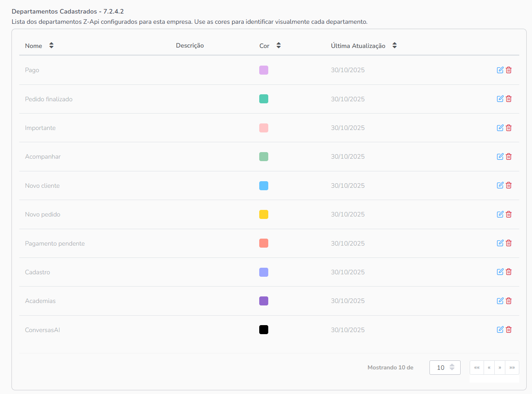Click the black ConversasAI color swatch
Image resolution: width=532 pixels, height=394 pixels.
264,330
